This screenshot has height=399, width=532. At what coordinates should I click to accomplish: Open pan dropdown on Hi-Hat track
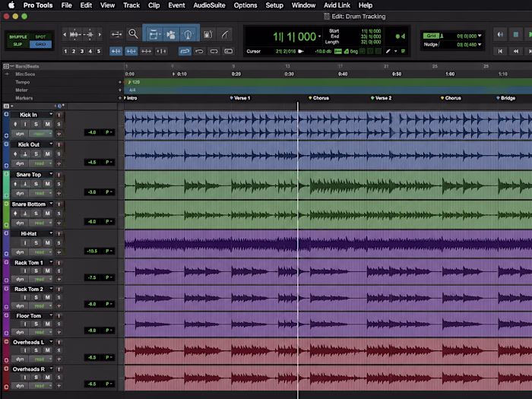[109, 251]
